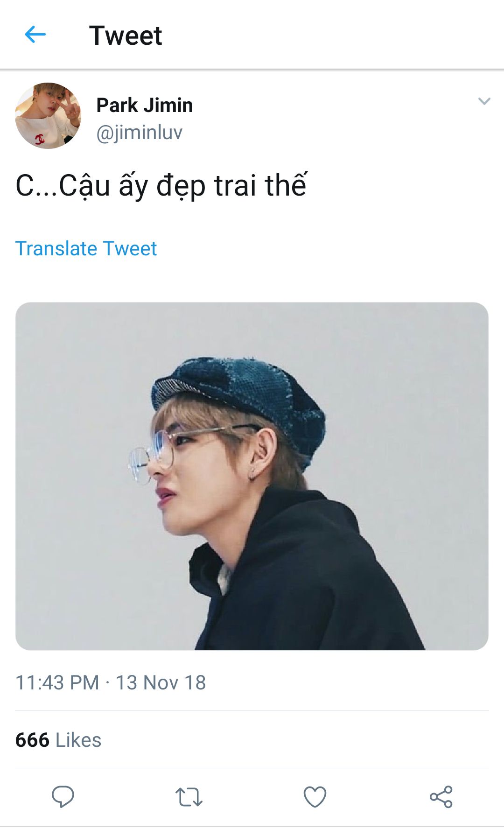Open the attached photo in the tweet
The height and width of the screenshot is (829, 504).
(x=252, y=476)
